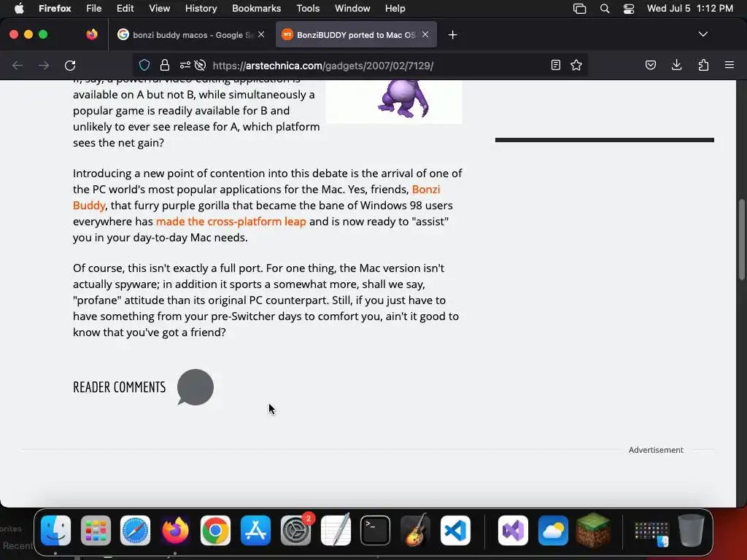The image size is (747, 560).
Task: Open the tracking protection shield icon
Action: click(x=144, y=65)
